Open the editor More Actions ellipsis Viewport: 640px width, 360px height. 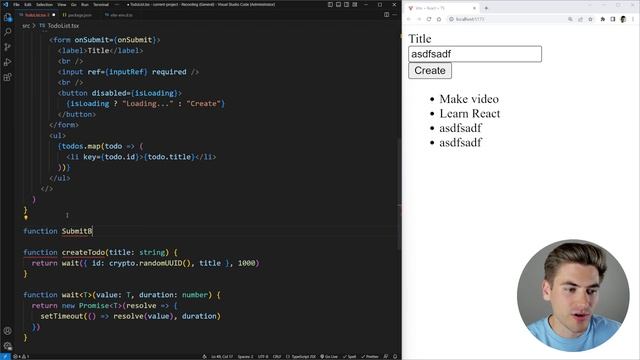point(395,15)
